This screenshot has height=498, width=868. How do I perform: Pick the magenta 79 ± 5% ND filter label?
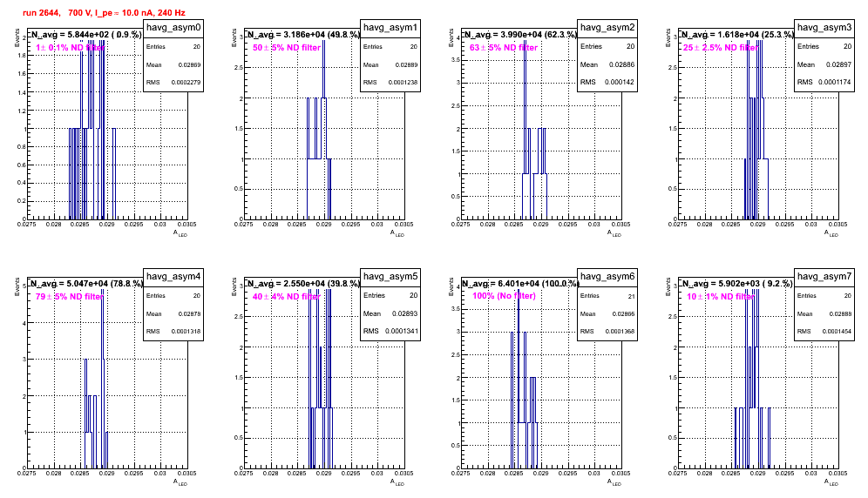point(69,297)
